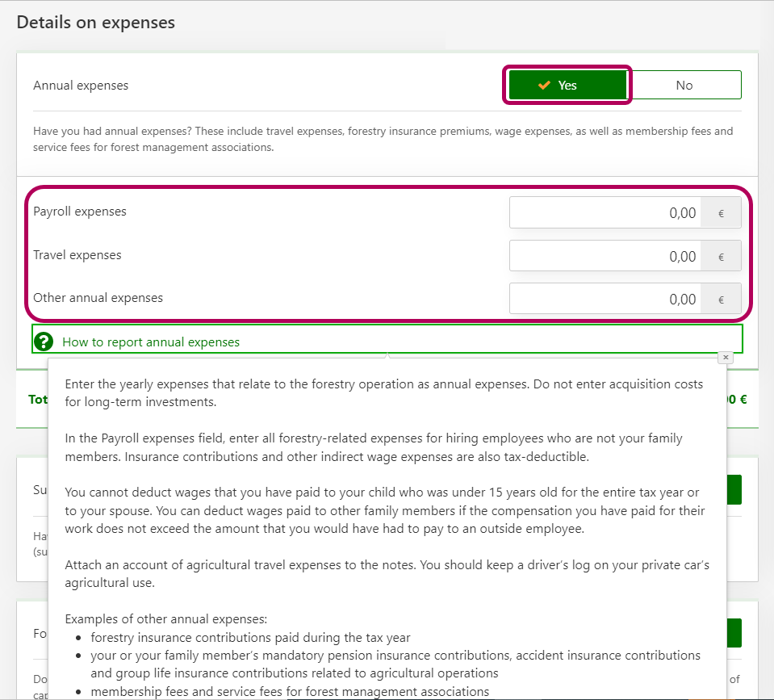
Task: Select No for annual expenses
Action: point(684,85)
